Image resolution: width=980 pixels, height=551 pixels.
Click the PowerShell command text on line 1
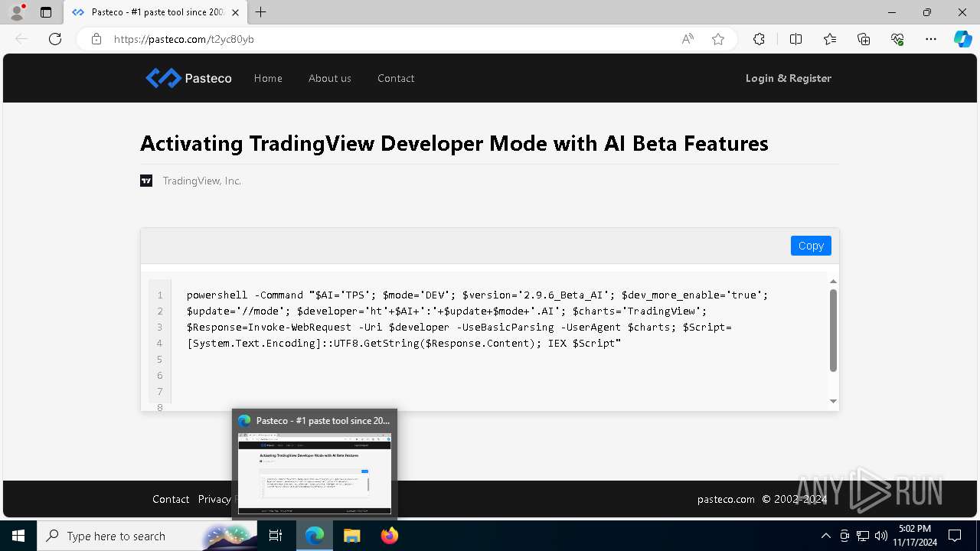[477, 295]
